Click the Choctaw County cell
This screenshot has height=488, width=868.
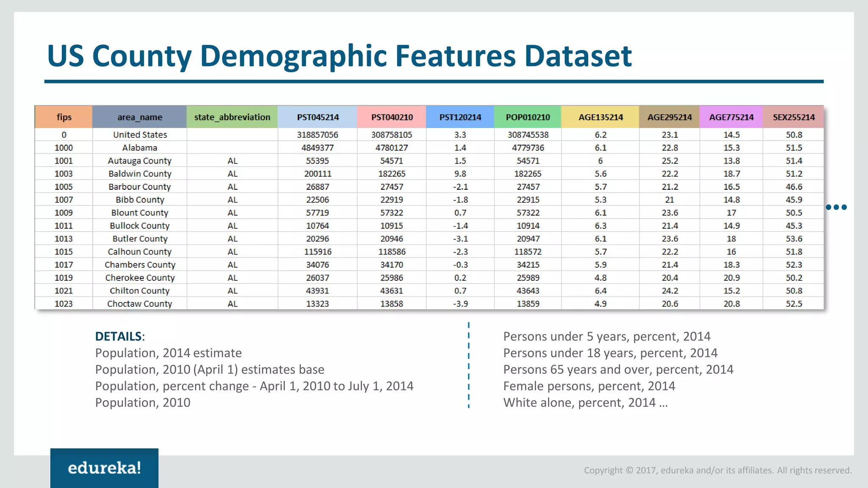pyautogui.click(x=139, y=304)
